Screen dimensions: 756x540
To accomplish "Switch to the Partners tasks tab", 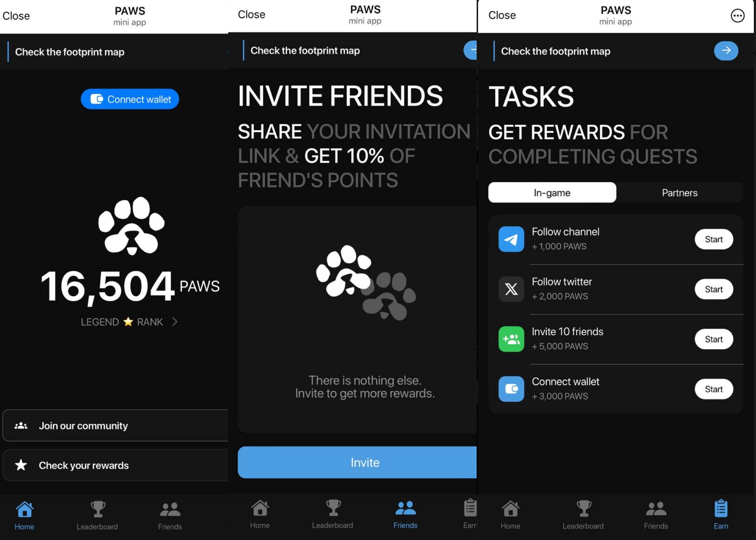I will [x=679, y=192].
